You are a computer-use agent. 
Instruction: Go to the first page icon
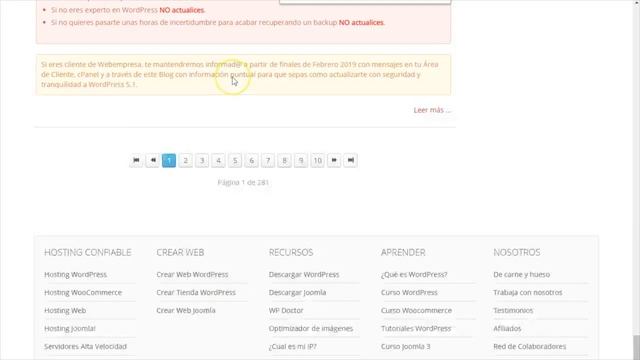pos(136,160)
